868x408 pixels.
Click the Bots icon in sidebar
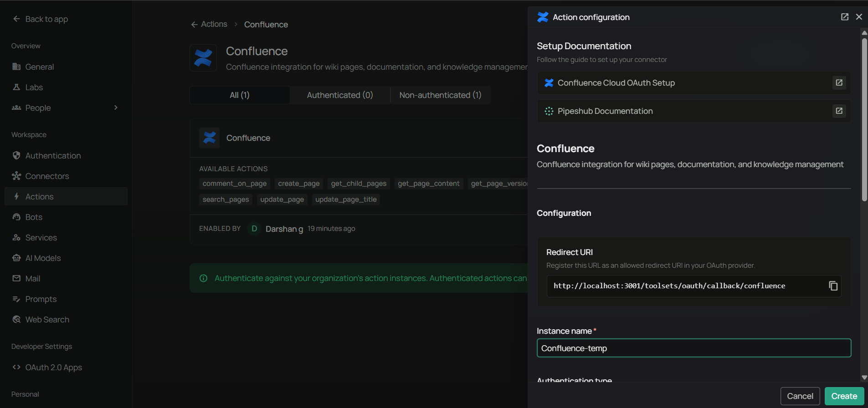click(x=16, y=217)
